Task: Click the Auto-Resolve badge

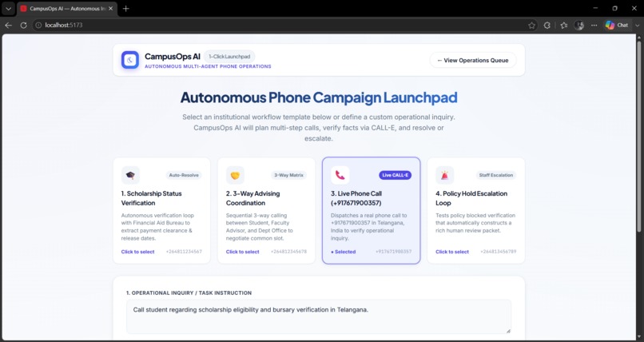Action: (x=184, y=175)
